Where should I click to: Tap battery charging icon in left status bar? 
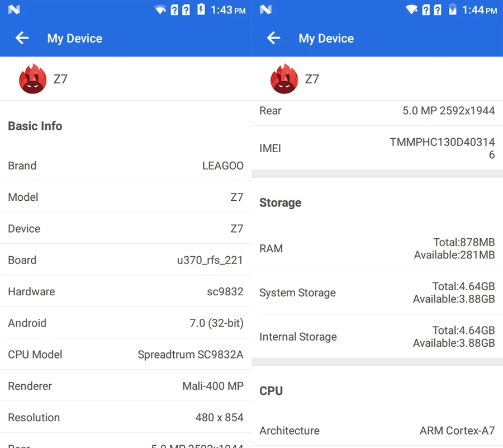(x=201, y=10)
